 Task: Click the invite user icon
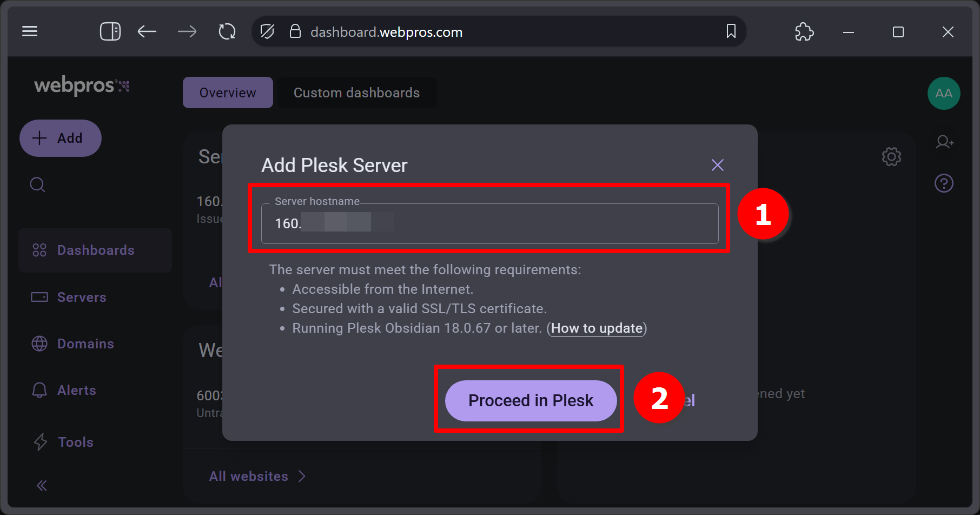[944, 142]
